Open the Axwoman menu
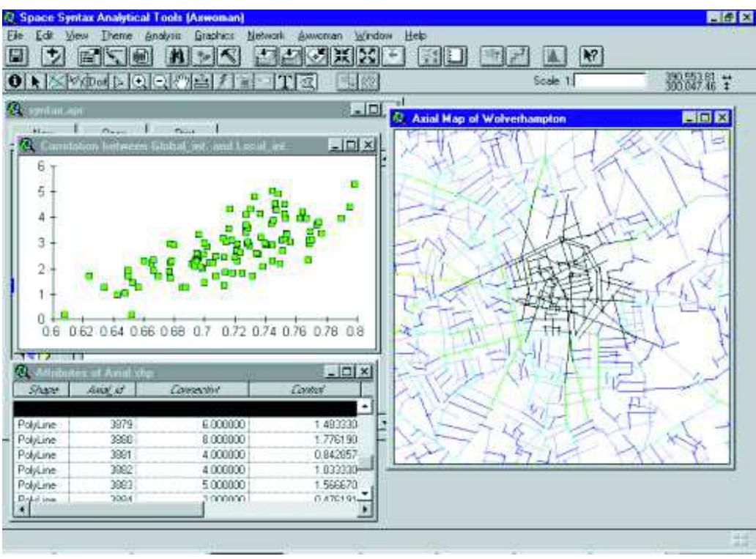 [319, 36]
